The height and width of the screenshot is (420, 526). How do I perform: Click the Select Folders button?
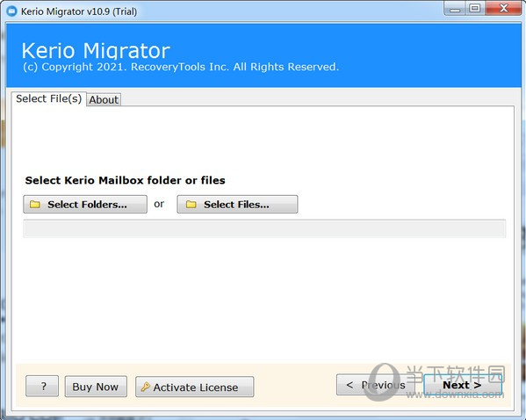85,204
